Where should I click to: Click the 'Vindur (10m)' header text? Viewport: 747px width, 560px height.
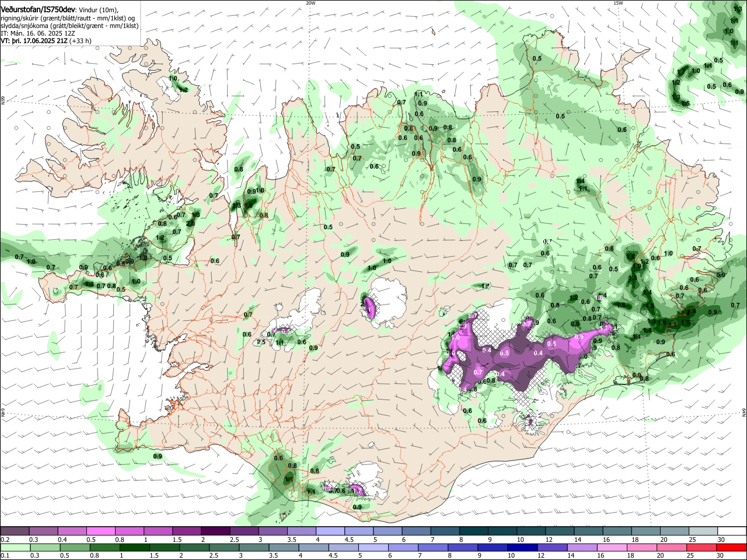pyautogui.click(x=98, y=10)
